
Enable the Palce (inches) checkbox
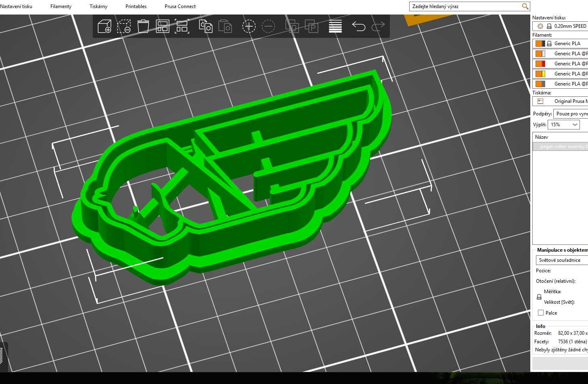[x=541, y=313]
